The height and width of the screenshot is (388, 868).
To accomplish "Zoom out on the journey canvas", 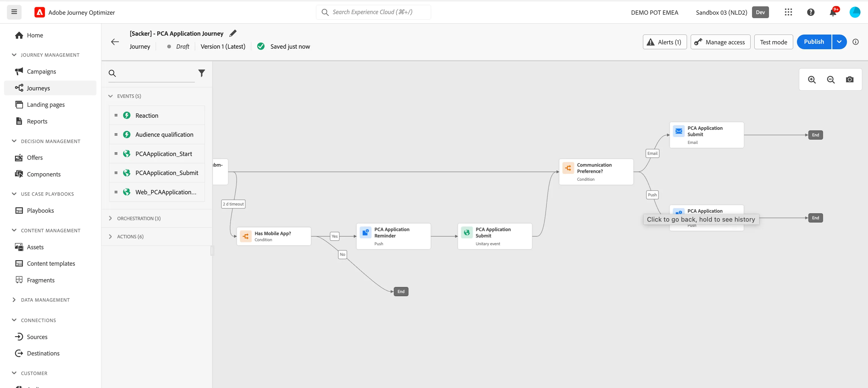I will click(x=831, y=79).
